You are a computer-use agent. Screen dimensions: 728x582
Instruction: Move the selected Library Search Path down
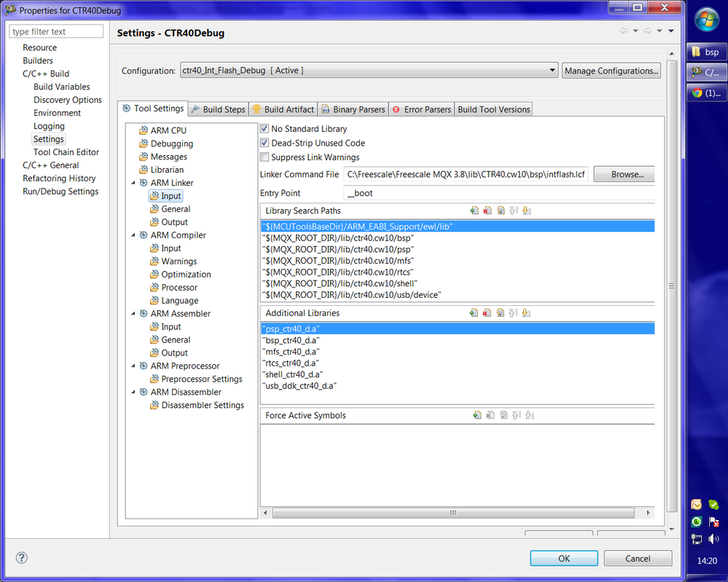[x=526, y=211]
